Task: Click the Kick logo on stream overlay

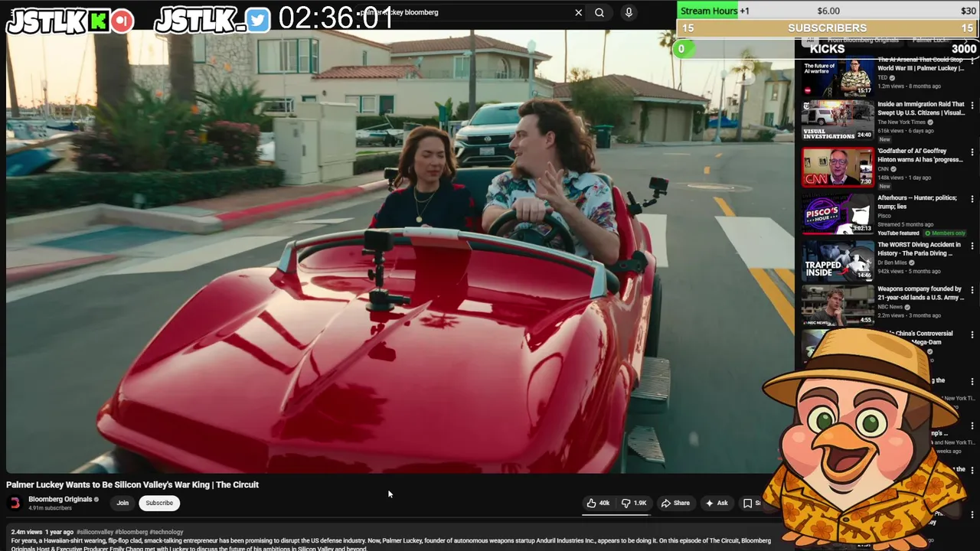Action: pos(99,21)
